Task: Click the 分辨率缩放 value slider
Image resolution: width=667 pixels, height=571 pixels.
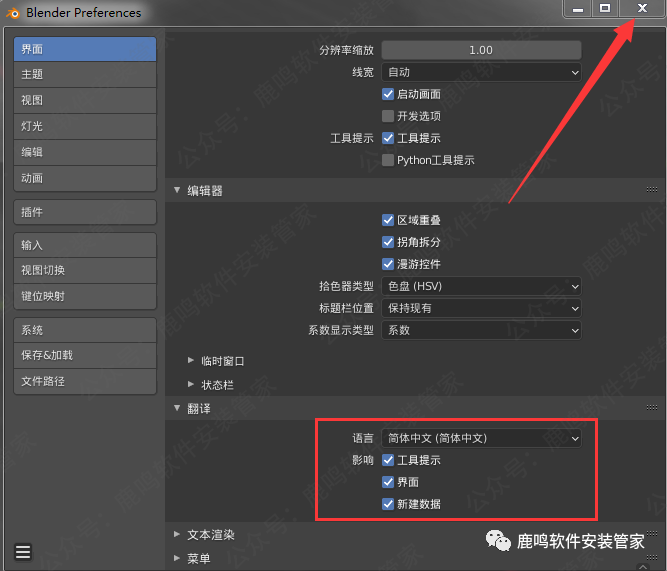Action: click(x=481, y=50)
